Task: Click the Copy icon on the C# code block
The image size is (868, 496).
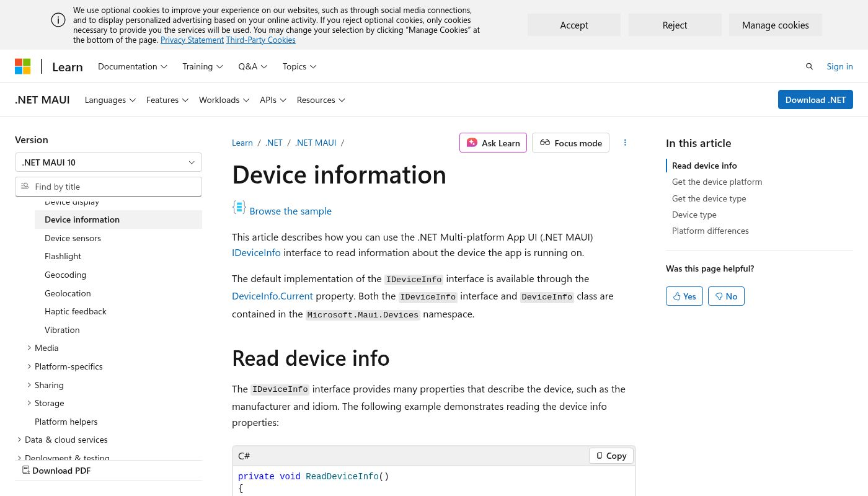Action: click(x=599, y=455)
